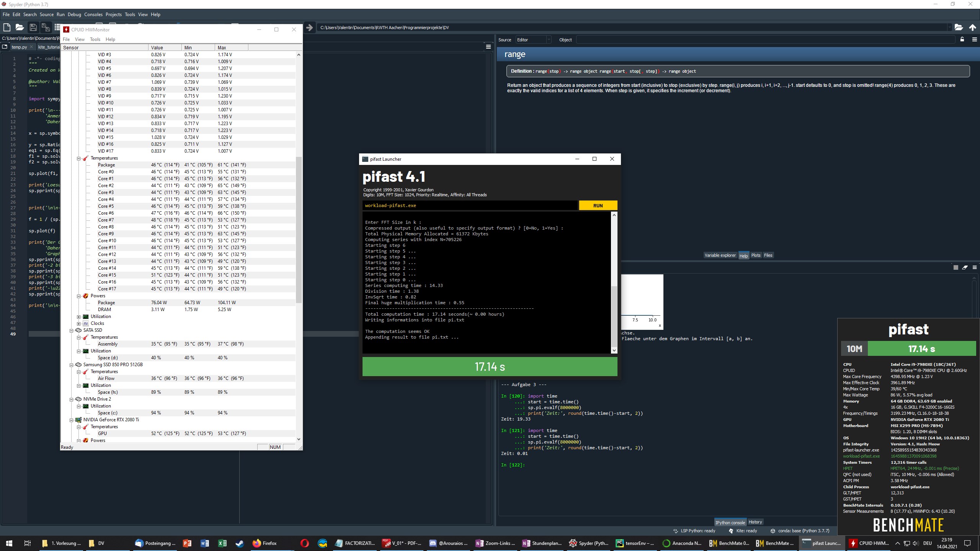The image size is (980, 551).
Task: Click the IPython console stop kernel square icon
Action: point(955,267)
